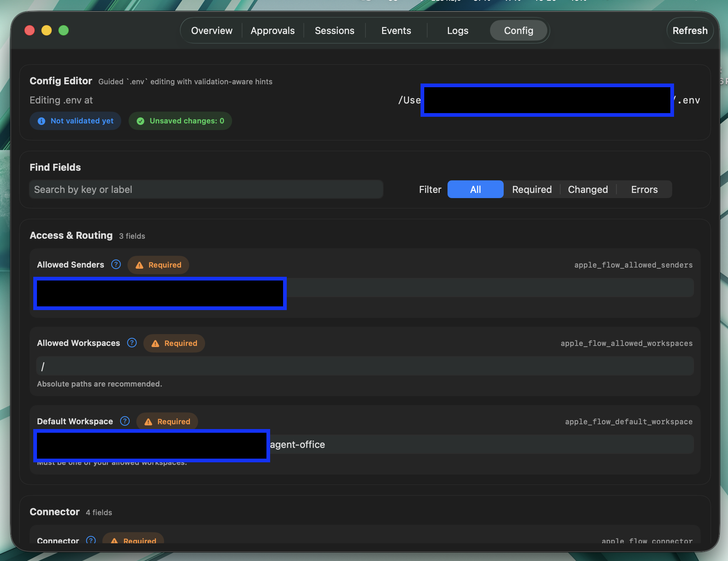This screenshot has width=728, height=561.
Task: Open the info icon on 'Not validated yet' badge
Action: coord(41,121)
